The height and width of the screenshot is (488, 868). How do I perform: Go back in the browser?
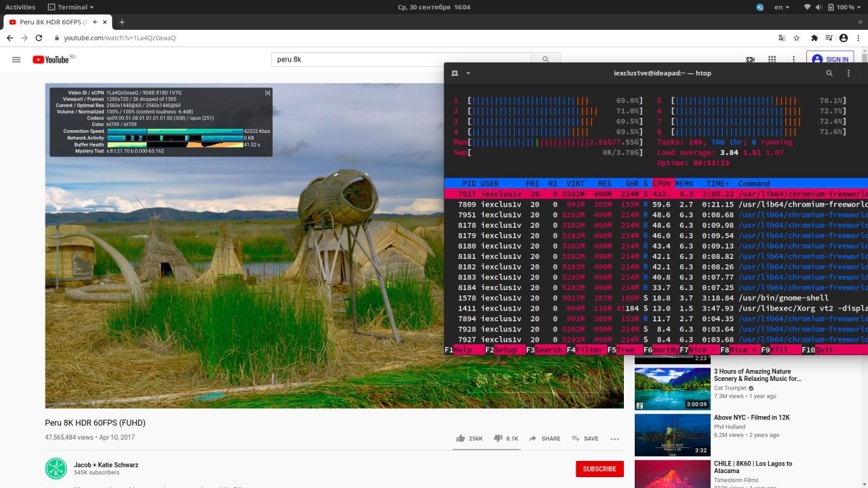click(x=9, y=38)
